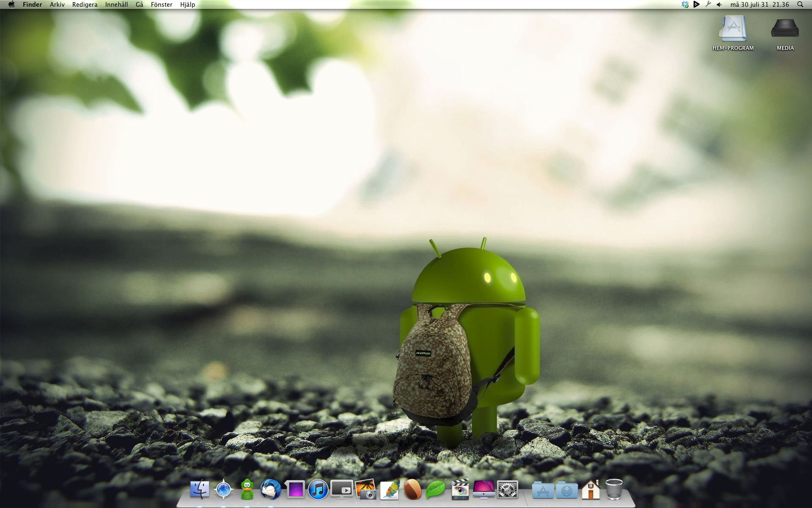The image size is (812, 508).
Task: Open the Apple menu
Action: (11, 5)
